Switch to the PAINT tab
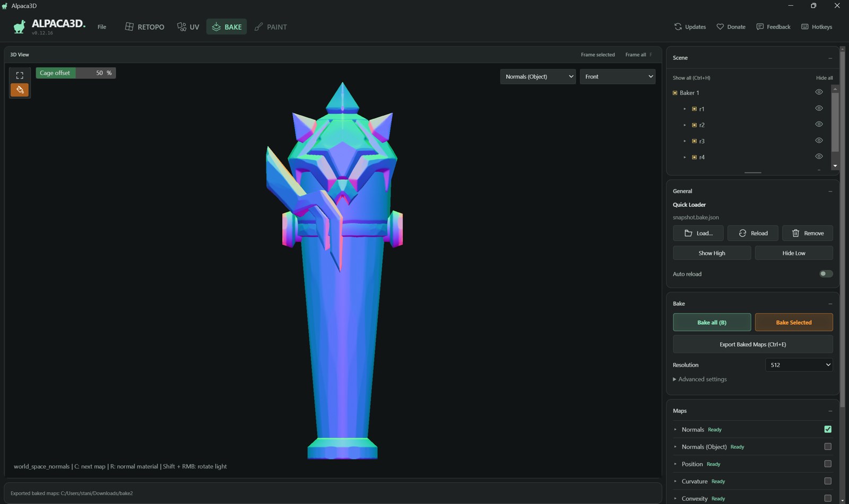The image size is (849, 504). tap(271, 27)
